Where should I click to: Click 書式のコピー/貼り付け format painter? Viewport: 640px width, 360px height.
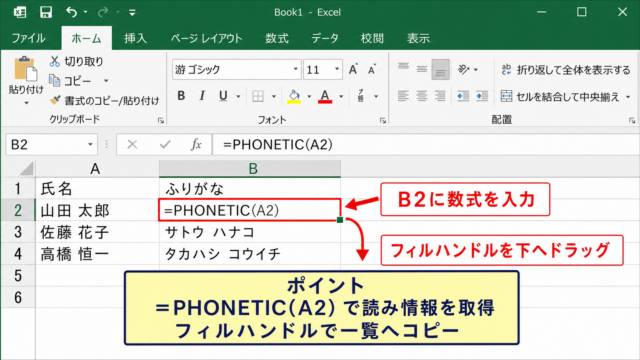pos(104,100)
